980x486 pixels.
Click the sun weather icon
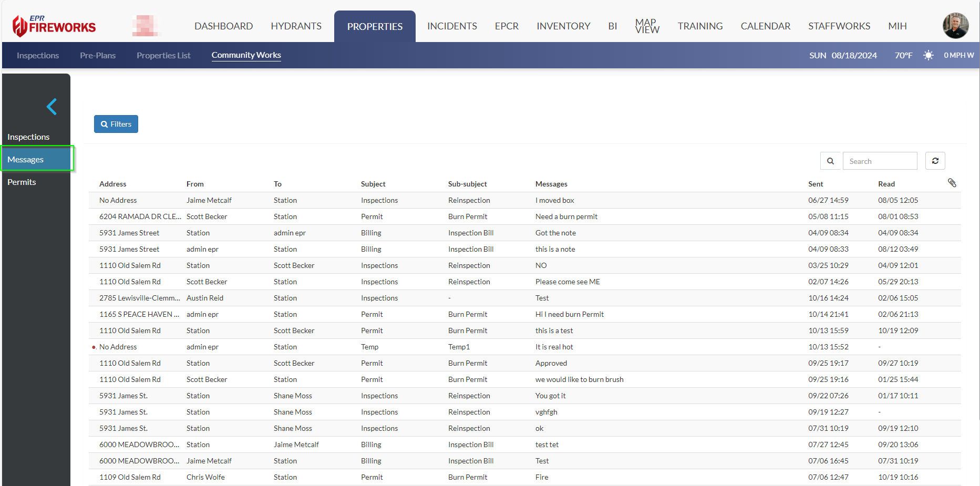[x=928, y=55]
